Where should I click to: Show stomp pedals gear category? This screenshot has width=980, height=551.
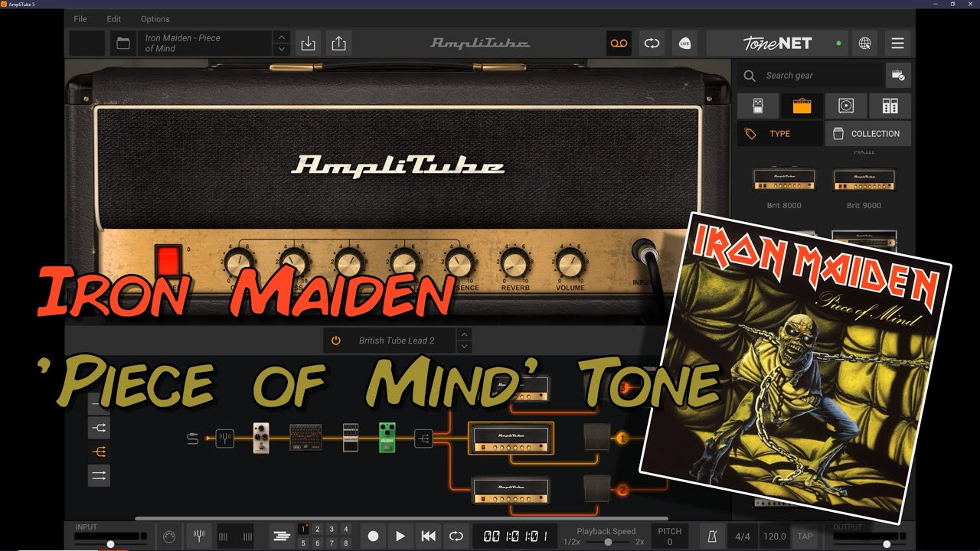(758, 106)
